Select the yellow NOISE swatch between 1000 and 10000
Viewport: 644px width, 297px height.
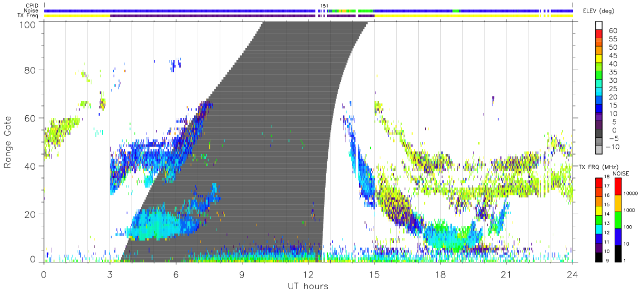pos(618,202)
